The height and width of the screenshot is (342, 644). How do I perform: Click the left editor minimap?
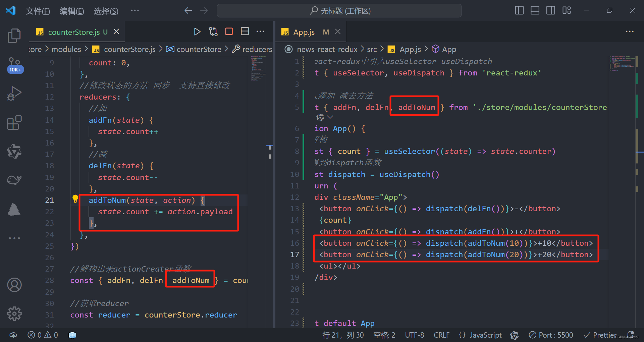258,69
